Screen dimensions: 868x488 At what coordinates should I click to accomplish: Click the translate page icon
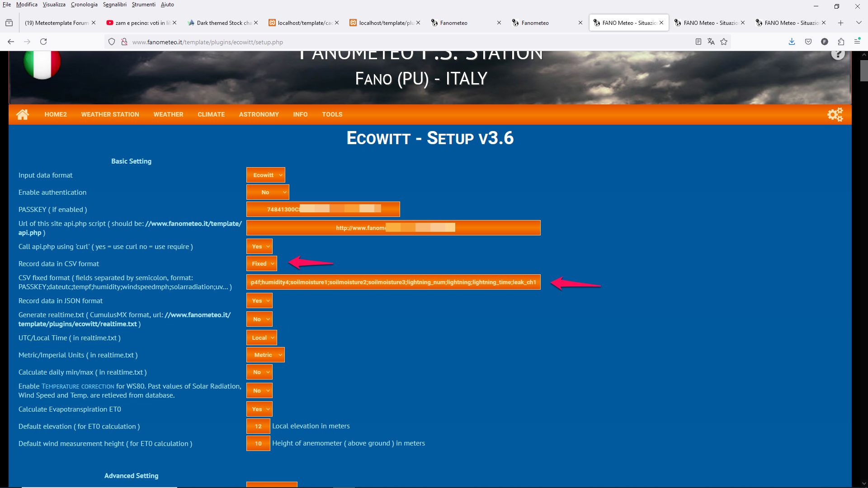711,42
